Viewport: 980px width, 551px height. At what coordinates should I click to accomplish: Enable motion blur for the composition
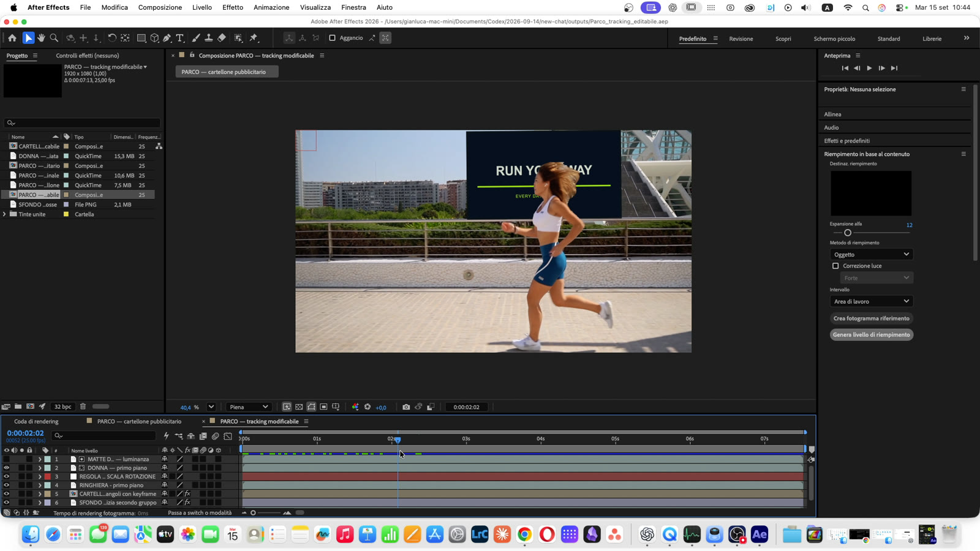point(216,436)
